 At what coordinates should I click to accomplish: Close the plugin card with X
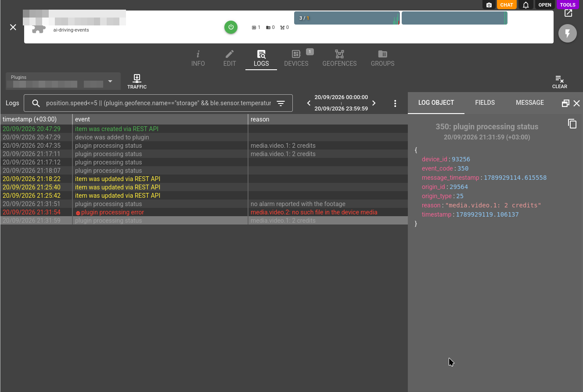[x=13, y=27]
